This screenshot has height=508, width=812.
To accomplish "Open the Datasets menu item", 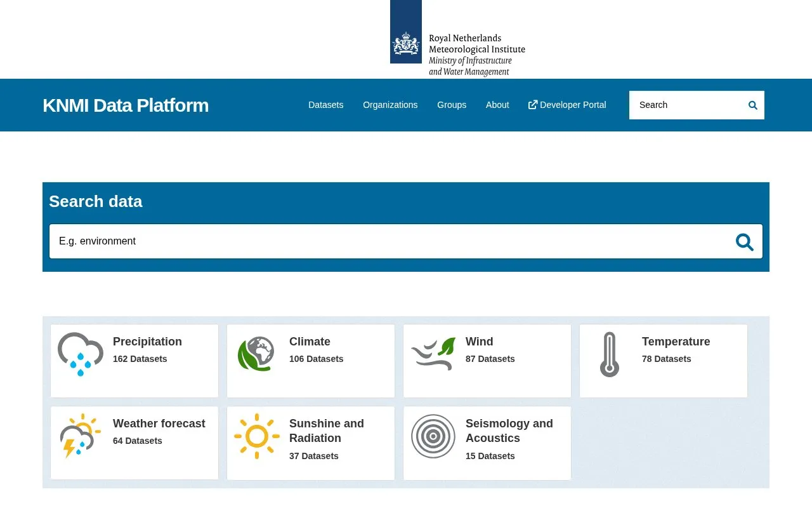I will (326, 105).
